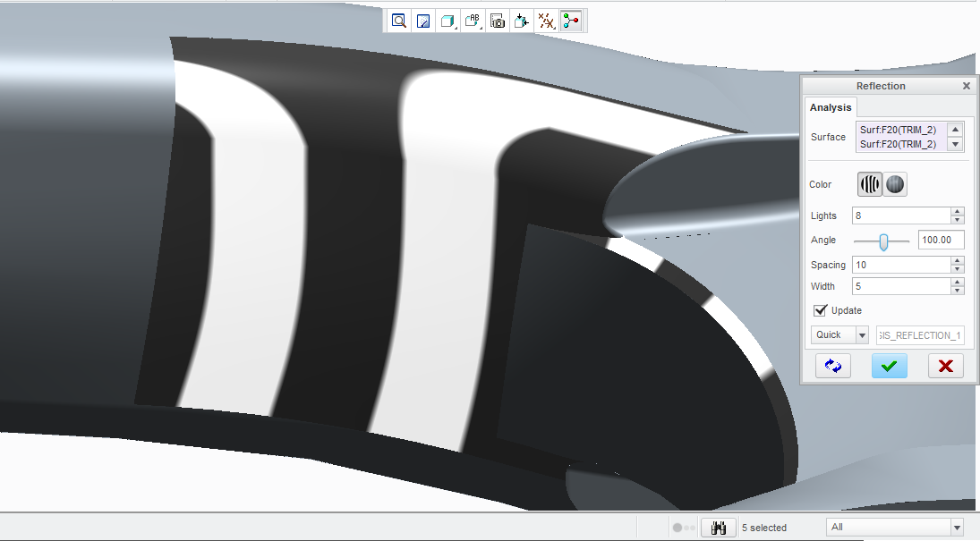The width and height of the screenshot is (980, 541).
Task: Open the datum display filters icon
Action: click(546, 21)
